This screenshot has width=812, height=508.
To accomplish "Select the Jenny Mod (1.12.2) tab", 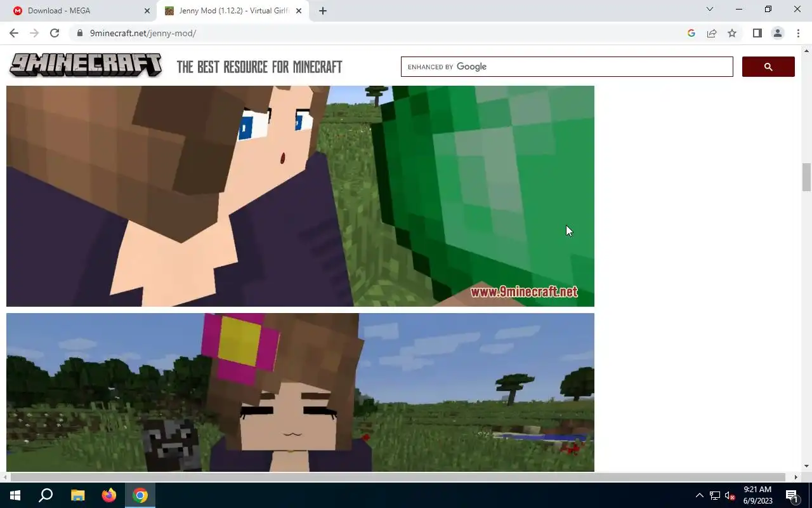I will 233,11.
